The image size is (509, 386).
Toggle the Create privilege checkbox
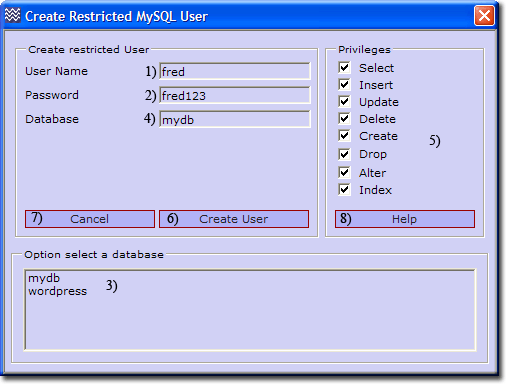[x=344, y=136]
